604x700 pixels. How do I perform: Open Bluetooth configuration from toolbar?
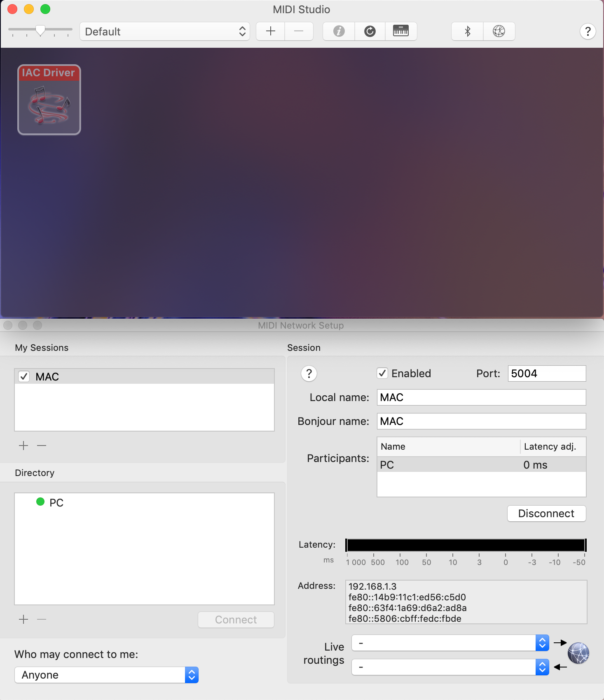pos(467,31)
